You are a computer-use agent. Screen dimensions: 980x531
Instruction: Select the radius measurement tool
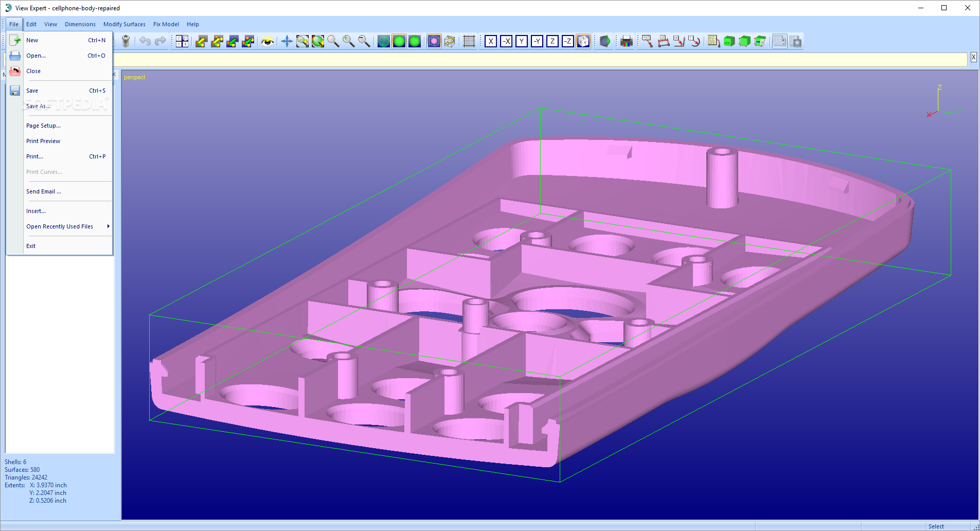[x=694, y=41]
